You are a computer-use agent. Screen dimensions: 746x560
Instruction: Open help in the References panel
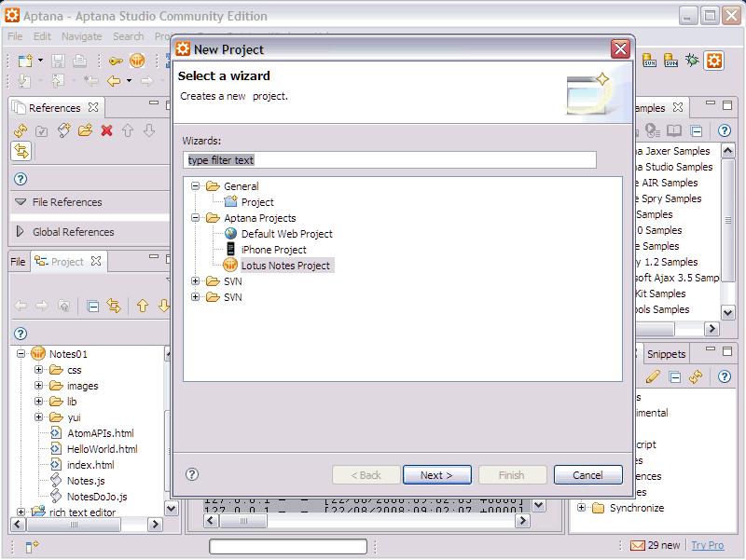(x=21, y=179)
